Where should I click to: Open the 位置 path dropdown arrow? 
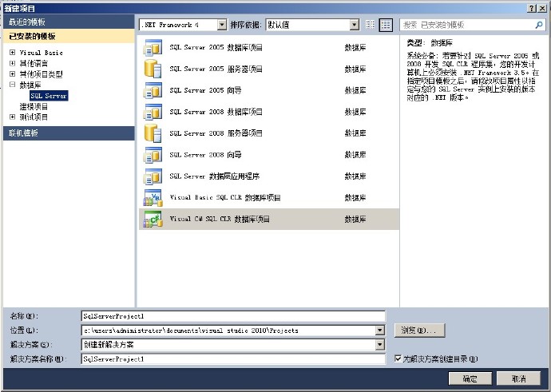pyautogui.click(x=379, y=331)
